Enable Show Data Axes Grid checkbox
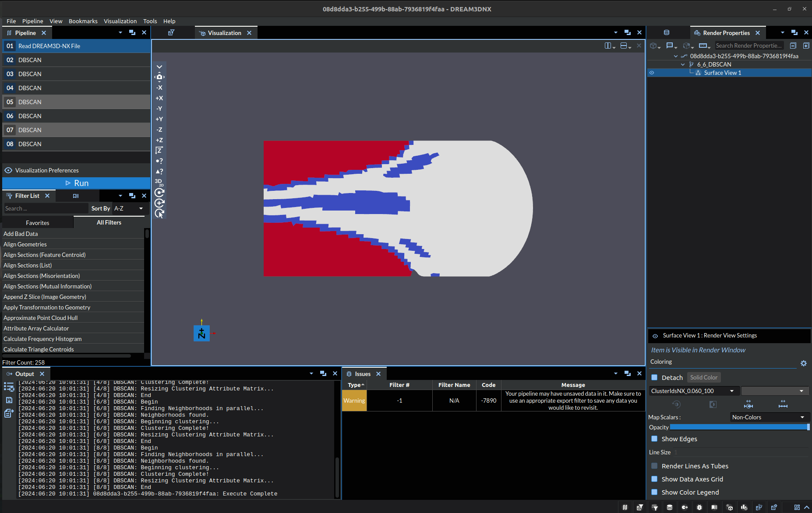The image size is (812, 513). (x=654, y=479)
